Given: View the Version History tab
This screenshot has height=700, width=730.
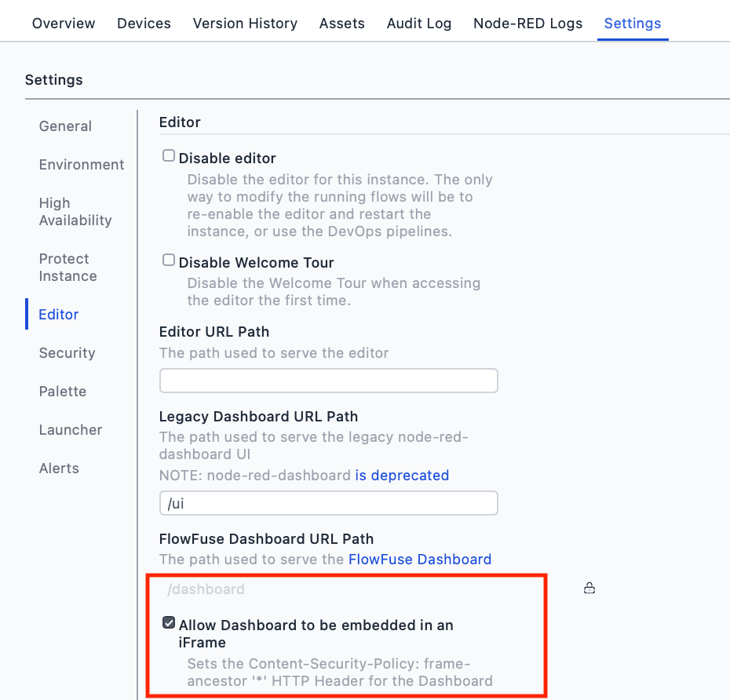Looking at the screenshot, I should tap(245, 24).
